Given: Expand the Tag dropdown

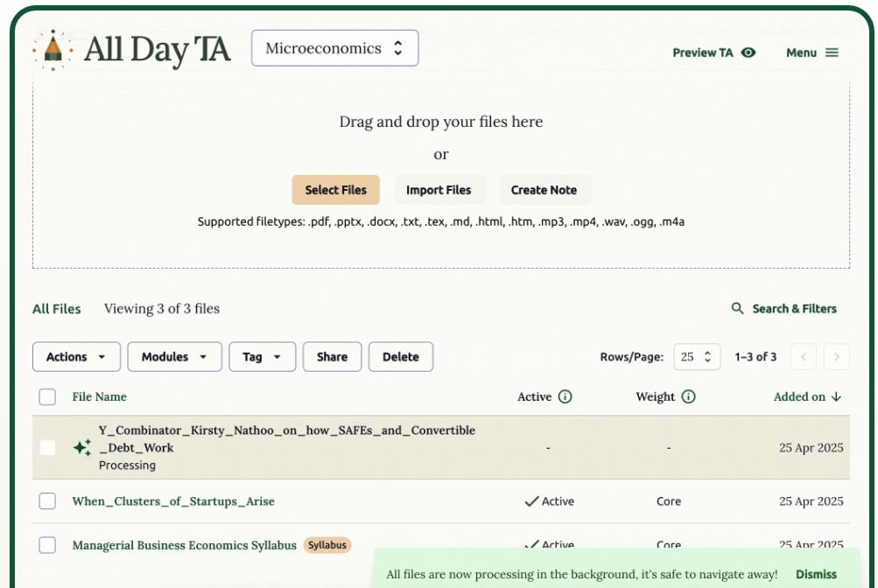Looking at the screenshot, I should pyautogui.click(x=262, y=357).
